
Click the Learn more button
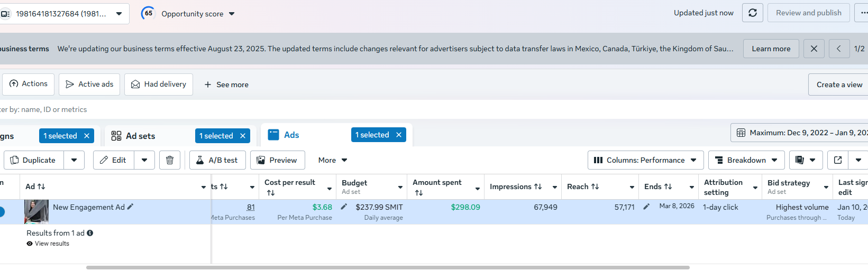pyautogui.click(x=771, y=49)
